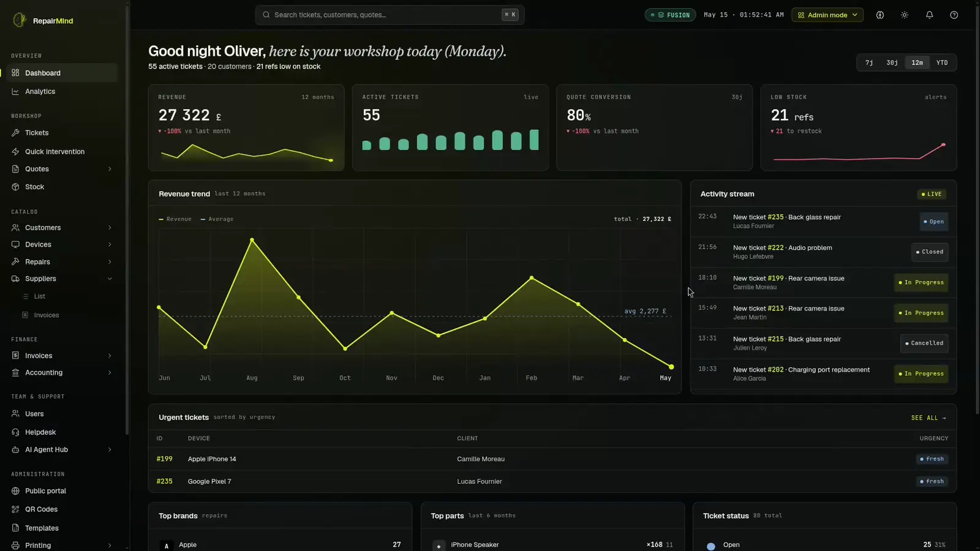Screen dimensions: 980x551
Task: Click the Helpdesk headset icon
Action: coord(15,432)
